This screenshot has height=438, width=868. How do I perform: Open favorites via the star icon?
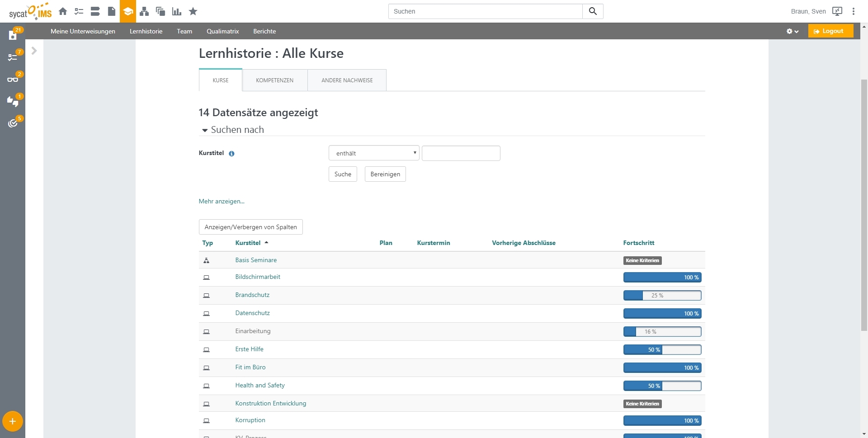[x=193, y=11]
